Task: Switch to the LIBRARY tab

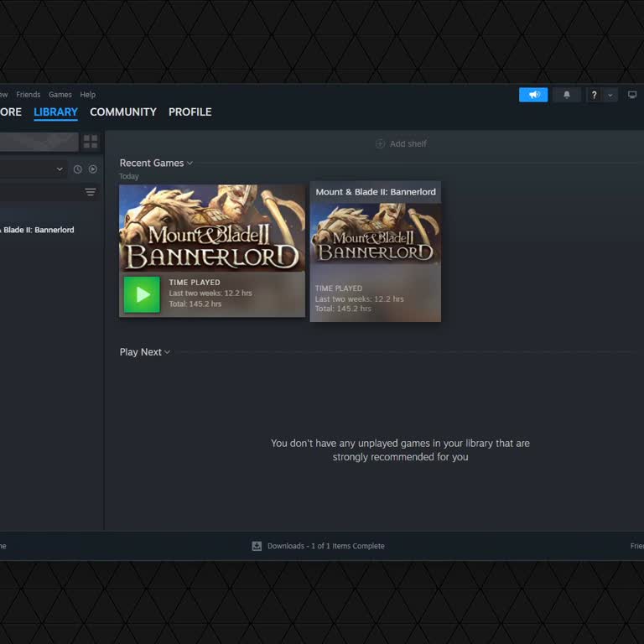Action: click(56, 112)
